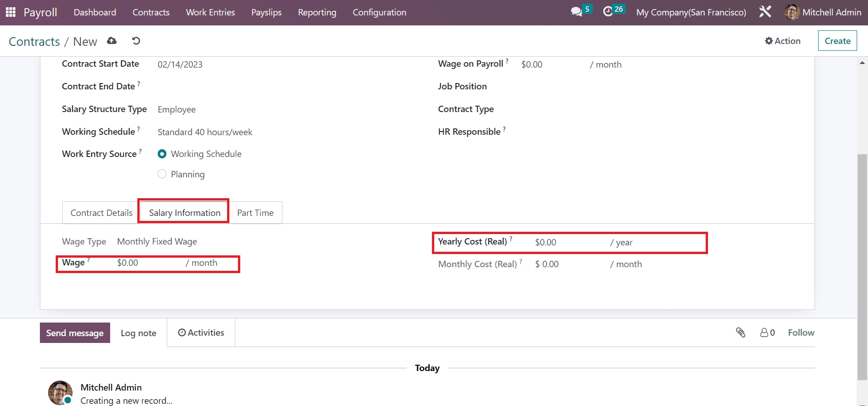Click the cloud save record icon
Screen dimensions: 868x406
tap(112, 41)
